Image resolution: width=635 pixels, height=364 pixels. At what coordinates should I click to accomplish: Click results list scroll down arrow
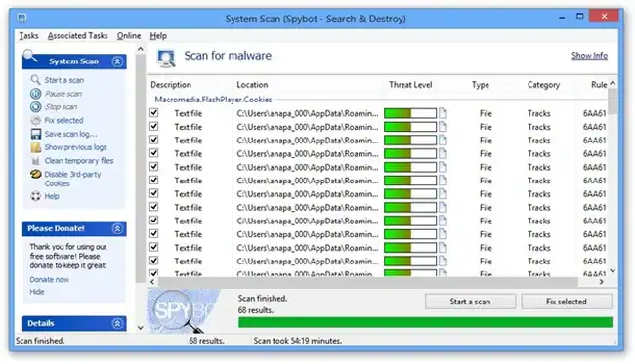(x=613, y=270)
